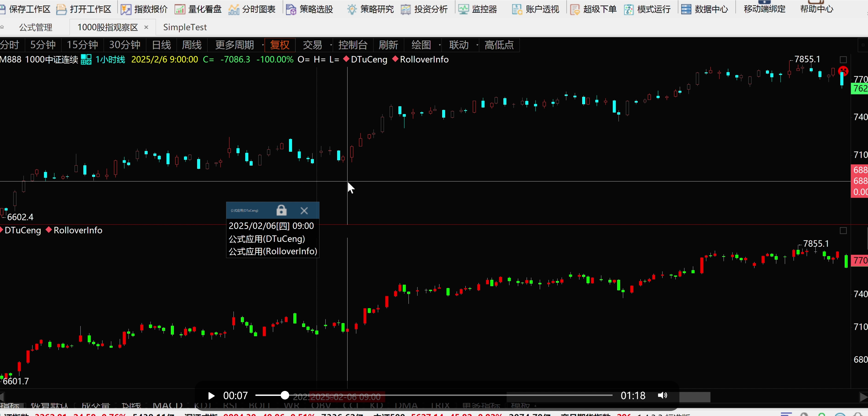Screen dimensions: 868x416
Task: Click the scrollbar left arrow at bottom
Action: 2,397
